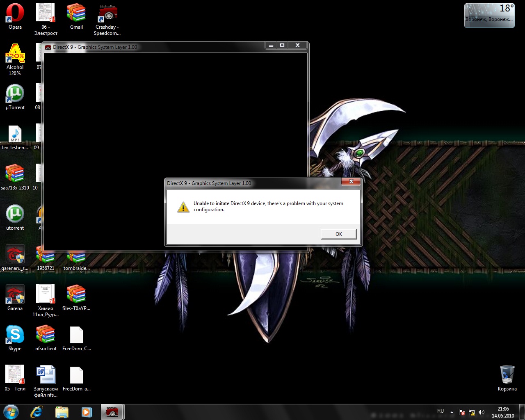
Task: Close the DirectX error dialog with X
Action: click(x=351, y=181)
